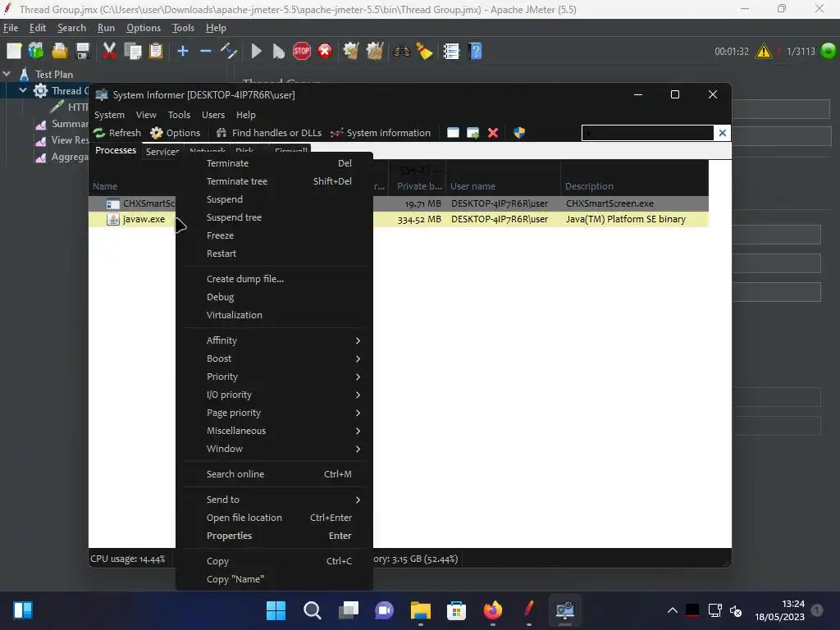Click the JMeter Shutdown red X icon

point(325,52)
